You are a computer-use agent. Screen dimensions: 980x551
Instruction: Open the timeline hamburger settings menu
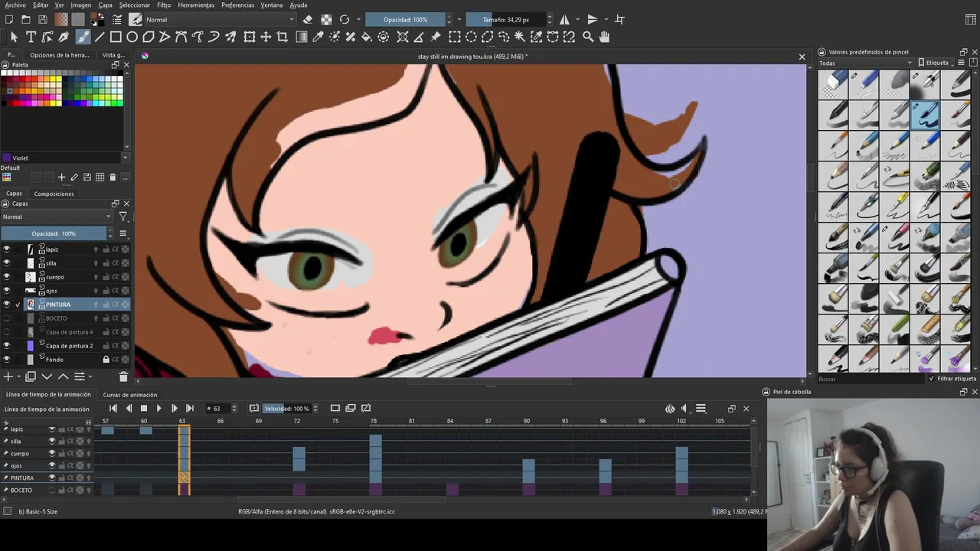coord(701,409)
